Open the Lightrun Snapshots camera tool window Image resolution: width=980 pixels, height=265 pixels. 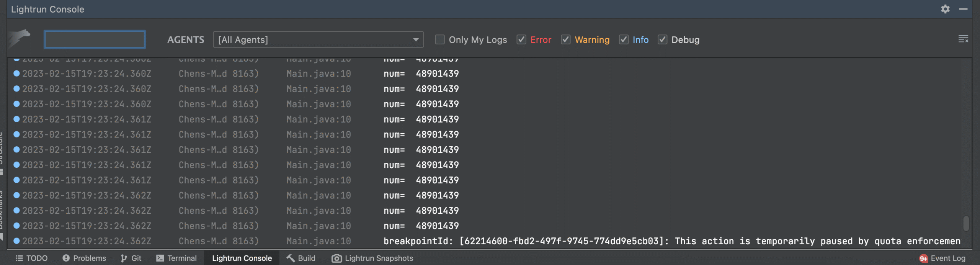coord(372,258)
